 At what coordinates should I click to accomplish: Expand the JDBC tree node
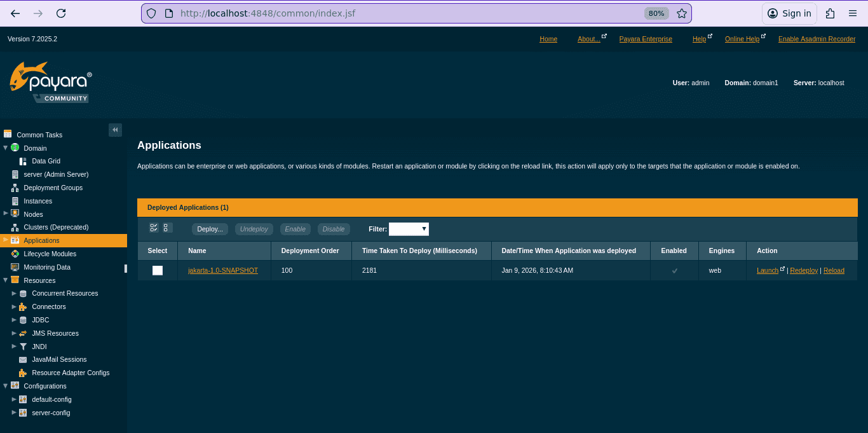click(x=15, y=320)
